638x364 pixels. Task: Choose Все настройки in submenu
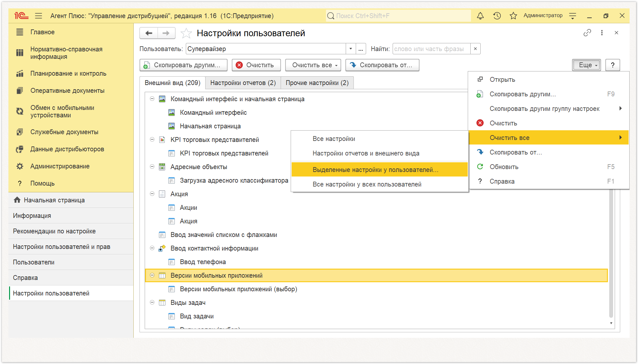[x=379, y=139]
